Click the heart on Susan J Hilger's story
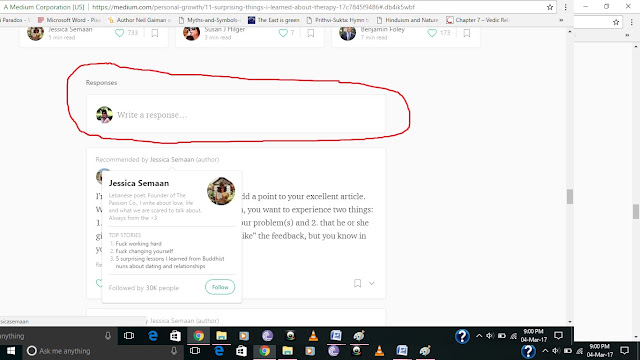The height and width of the screenshot is (360, 640). [283, 33]
